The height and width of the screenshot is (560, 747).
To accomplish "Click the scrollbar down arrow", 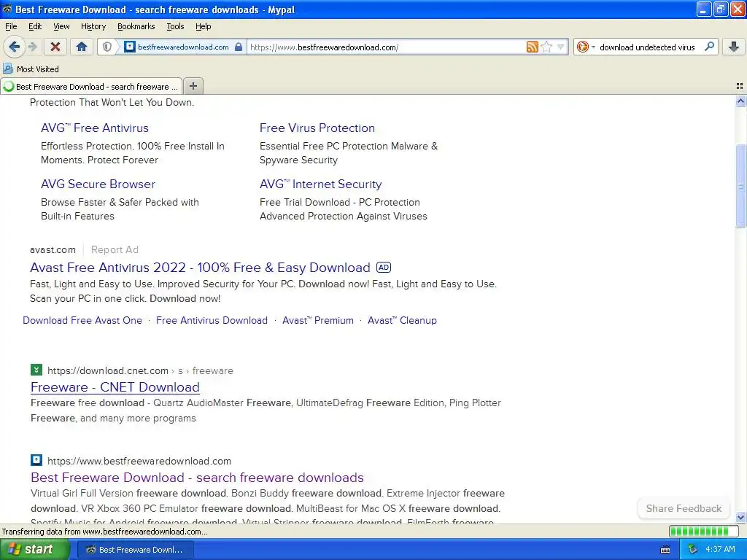I will pyautogui.click(x=741, y=517).
